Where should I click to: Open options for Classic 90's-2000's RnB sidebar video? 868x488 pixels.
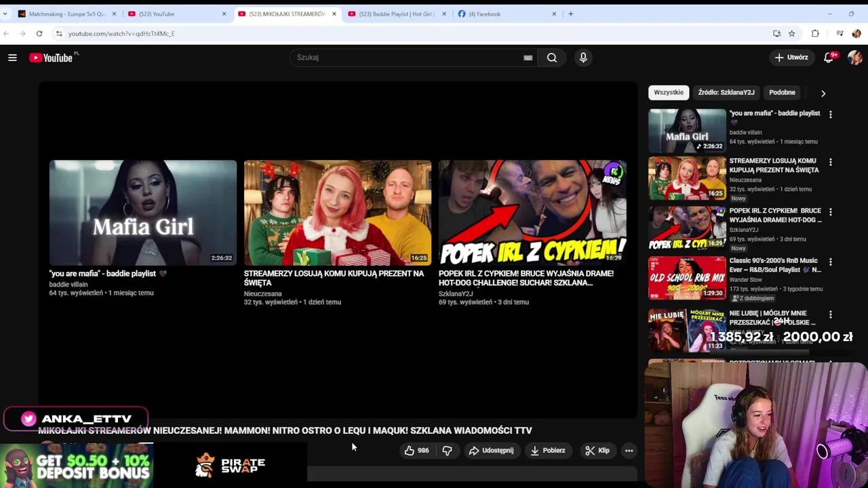830,262
